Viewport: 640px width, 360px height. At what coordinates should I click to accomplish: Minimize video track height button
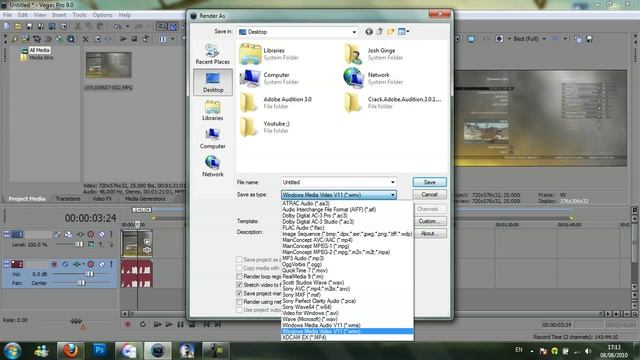point(6,234)
